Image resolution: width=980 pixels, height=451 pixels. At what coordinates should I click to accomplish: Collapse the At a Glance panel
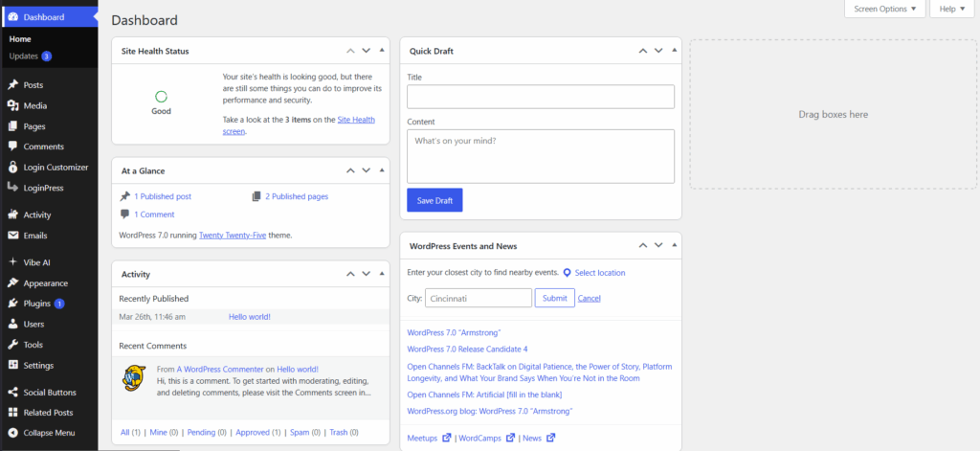382,170
